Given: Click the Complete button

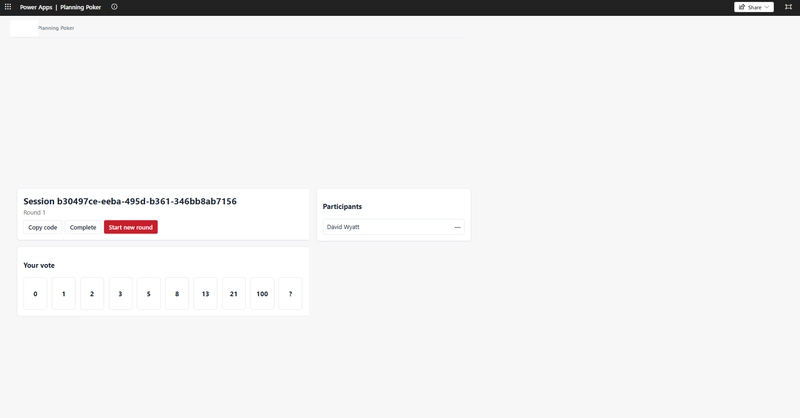Looking at the screenshot, I should 83,227.
